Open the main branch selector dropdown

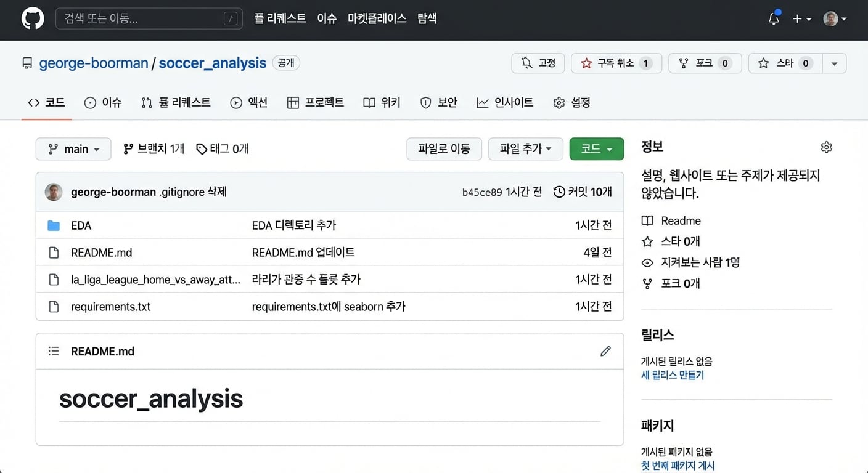tap(73, 149)
